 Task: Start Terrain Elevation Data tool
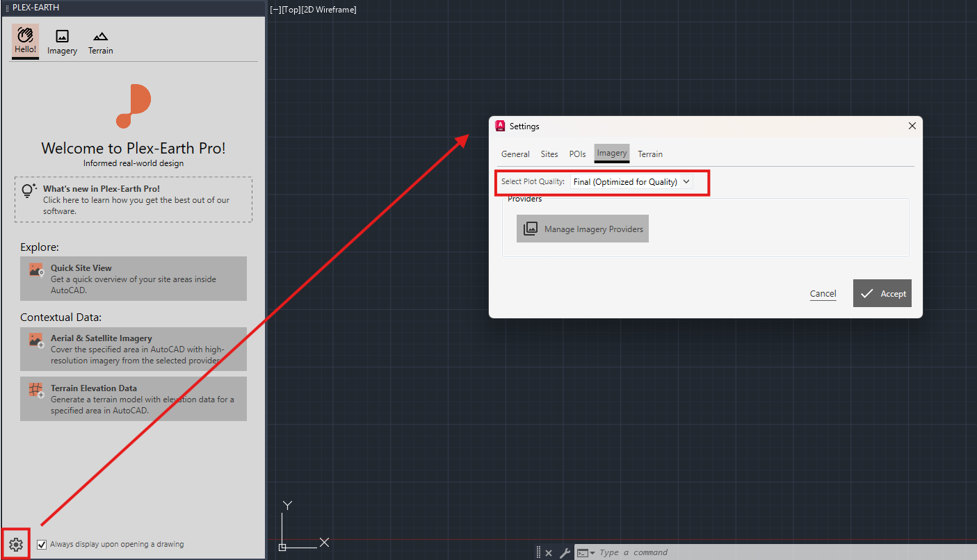pyautogui.click(x=134, y=399)
